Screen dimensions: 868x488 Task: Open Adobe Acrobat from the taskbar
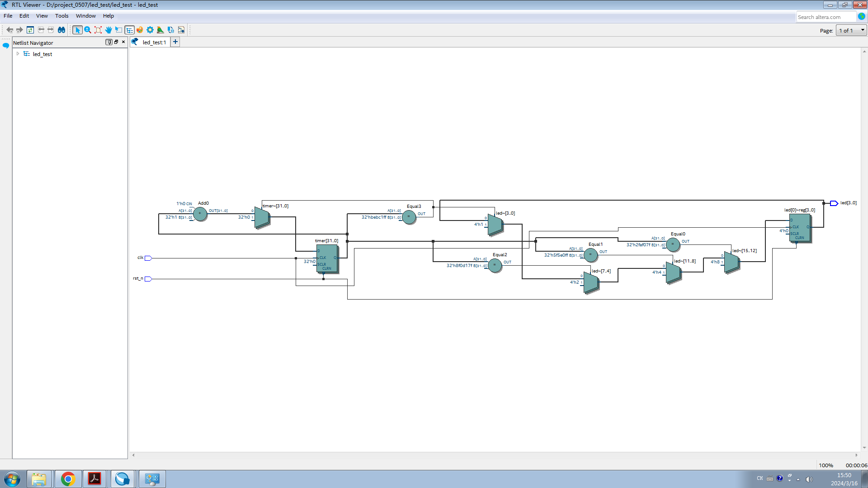click(x=94, y=479)
